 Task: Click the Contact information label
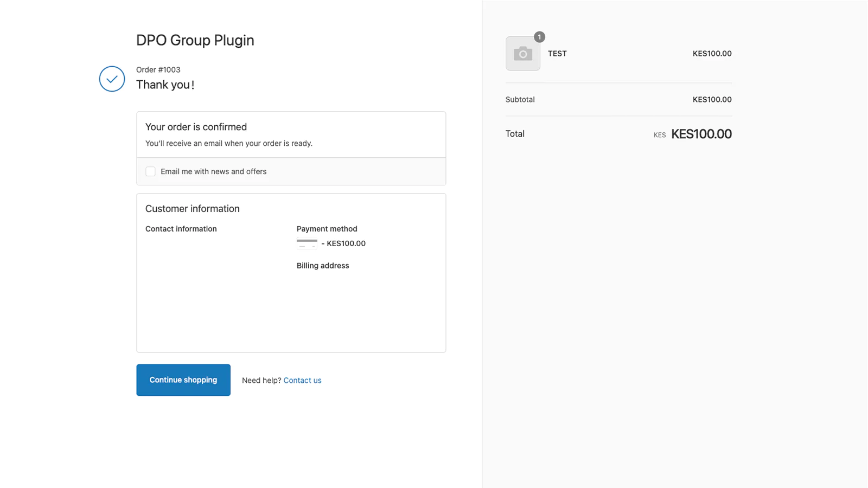coord(181,229)
